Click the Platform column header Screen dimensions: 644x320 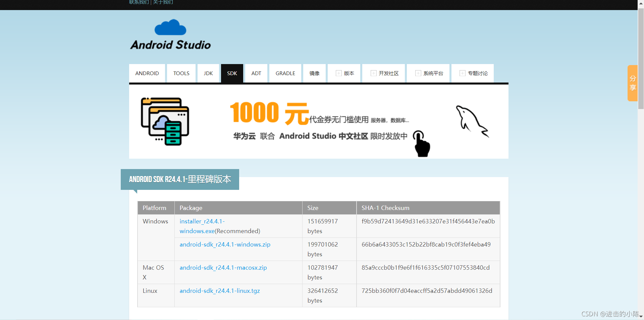point(156,208)
